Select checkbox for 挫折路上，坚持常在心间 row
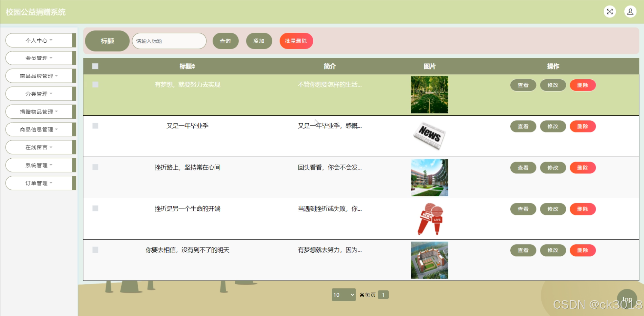644x316 pixels. (x=95, y=167)
